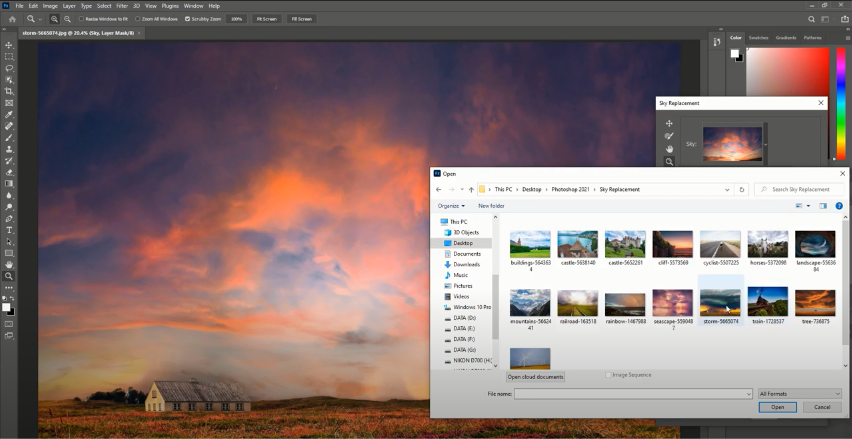The image size is (852, 439).
Task: Enable Resize Window to Fit checkbox
Action: [x=82, y=19]
